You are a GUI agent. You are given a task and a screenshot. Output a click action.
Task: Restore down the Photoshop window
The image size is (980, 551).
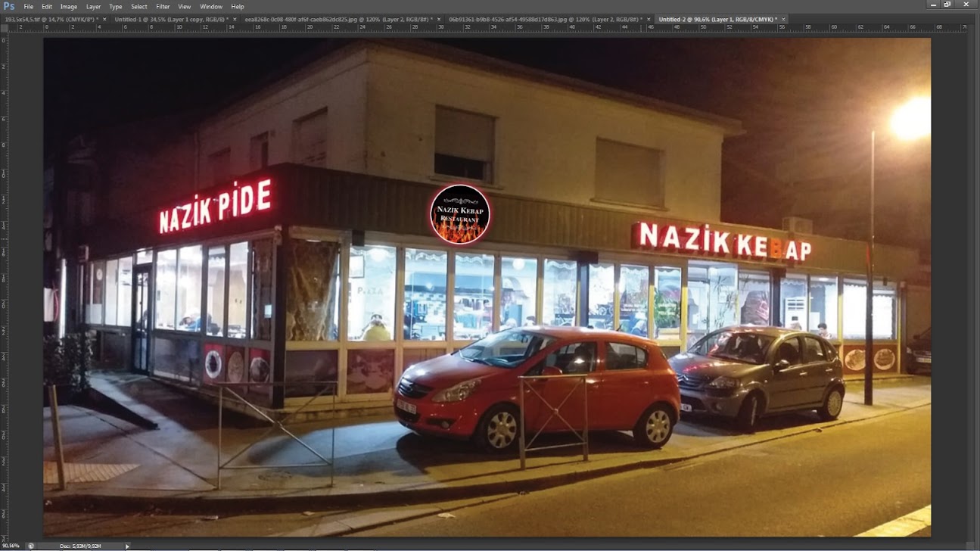(947, 5)
